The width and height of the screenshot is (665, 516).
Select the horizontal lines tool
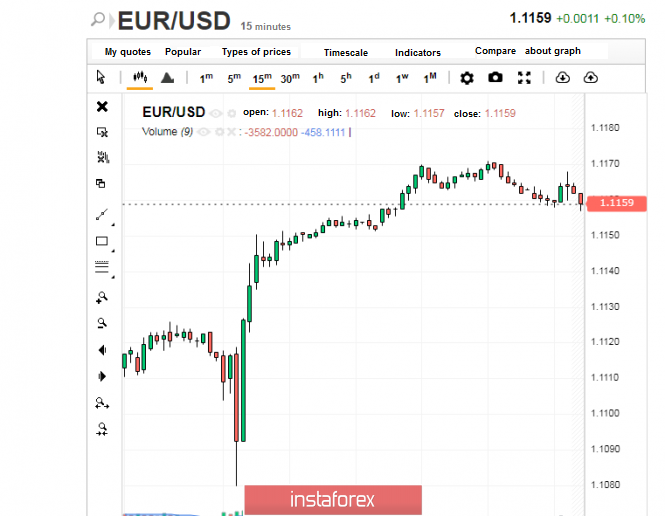102,267
